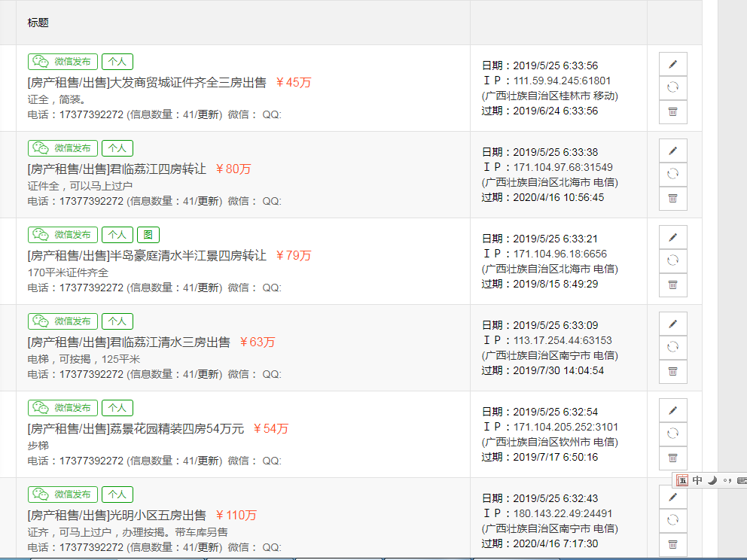
Task: Delete the 大发商贸城 listing via trash icon
Action: tap(672, 112)
